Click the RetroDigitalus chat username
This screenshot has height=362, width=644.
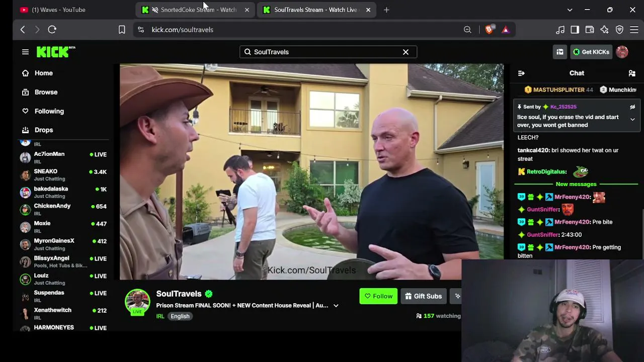(x=546, y=172)
